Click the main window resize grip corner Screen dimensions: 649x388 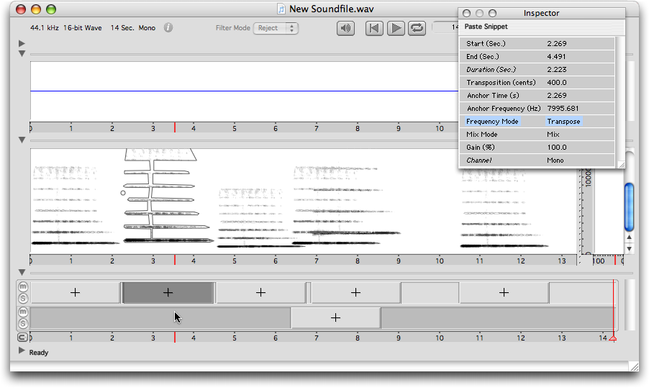pos(634,366)
